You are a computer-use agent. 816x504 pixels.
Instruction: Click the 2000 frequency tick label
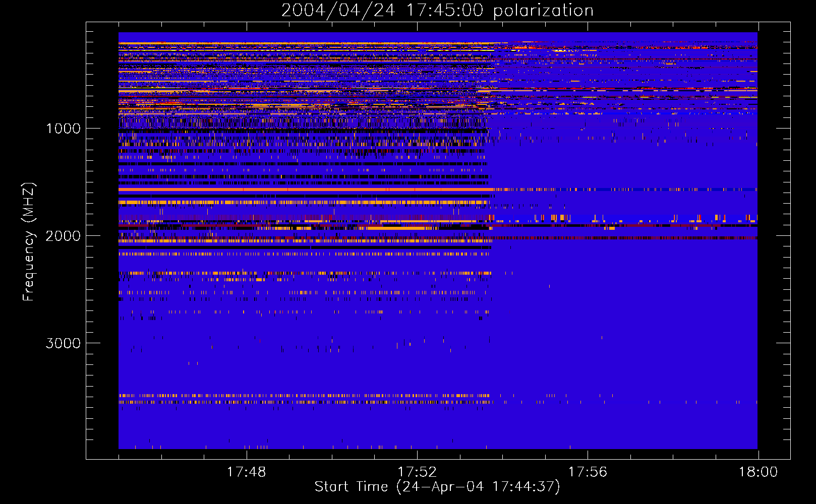tap(63, 236)
